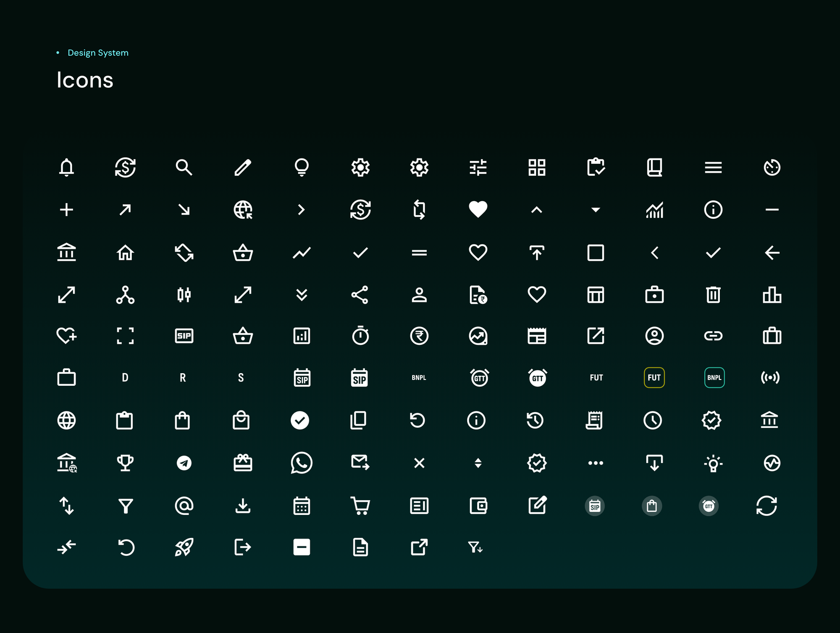Toggle the checkmark circle icon
Viewport: 840px width, 633px height.
coord(300,420)
